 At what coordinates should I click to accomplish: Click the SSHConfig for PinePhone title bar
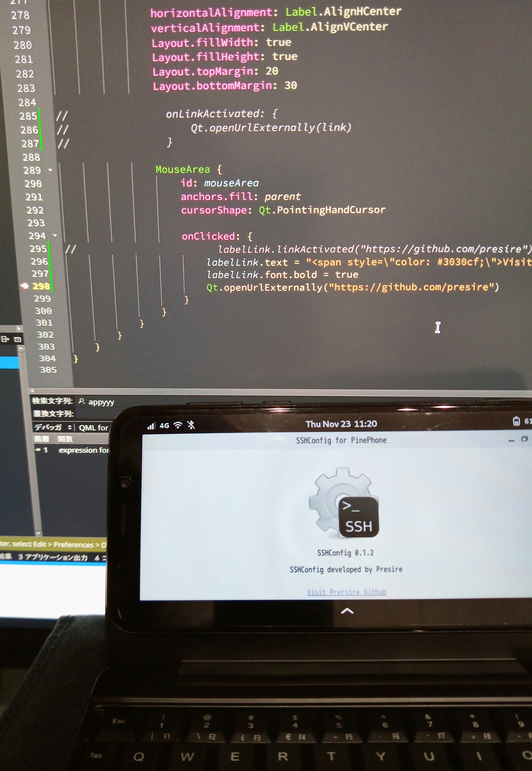click(x=341, y=440)
